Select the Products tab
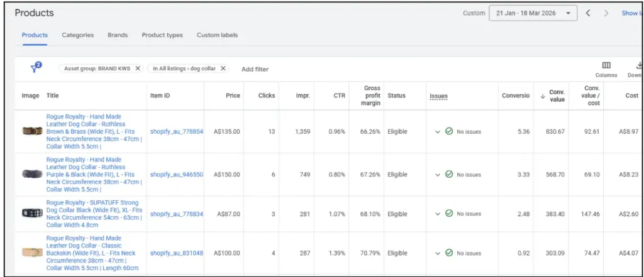 click(35, 35)
